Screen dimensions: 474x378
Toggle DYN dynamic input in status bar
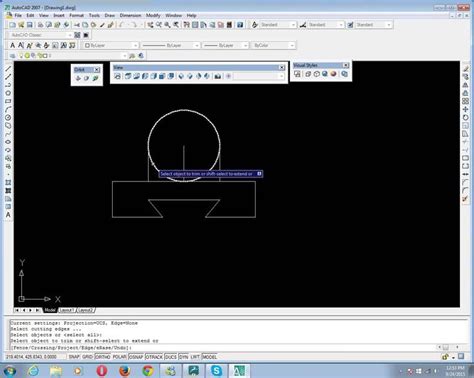click(x=184, y=357)
